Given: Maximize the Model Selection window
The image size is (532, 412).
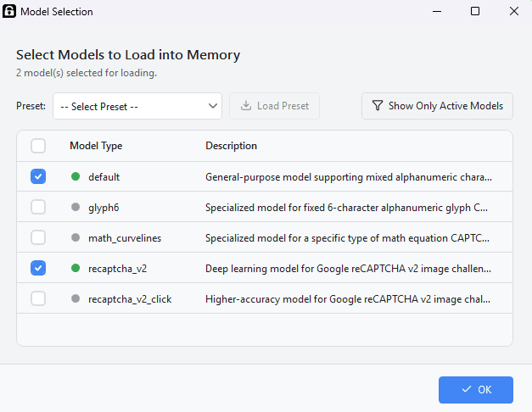Looking at the screenshot, I should [x=475, y=11].
